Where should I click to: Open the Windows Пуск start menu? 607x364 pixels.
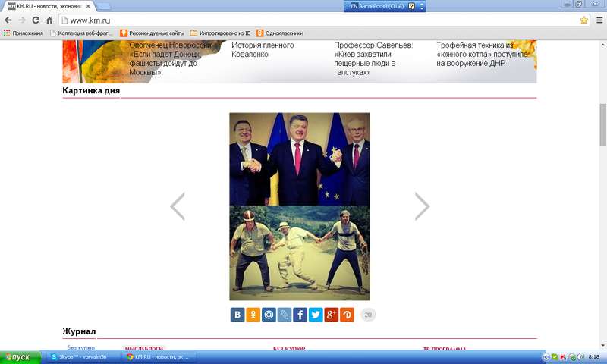click(20, 357)
